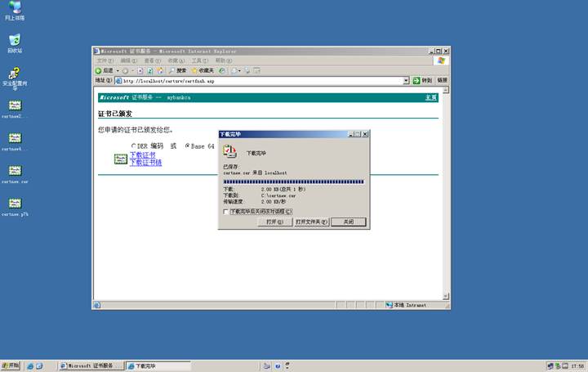Click the Mail toolbar icon
Viewport: 588px width, 372px height.
[x=234, y=70]
